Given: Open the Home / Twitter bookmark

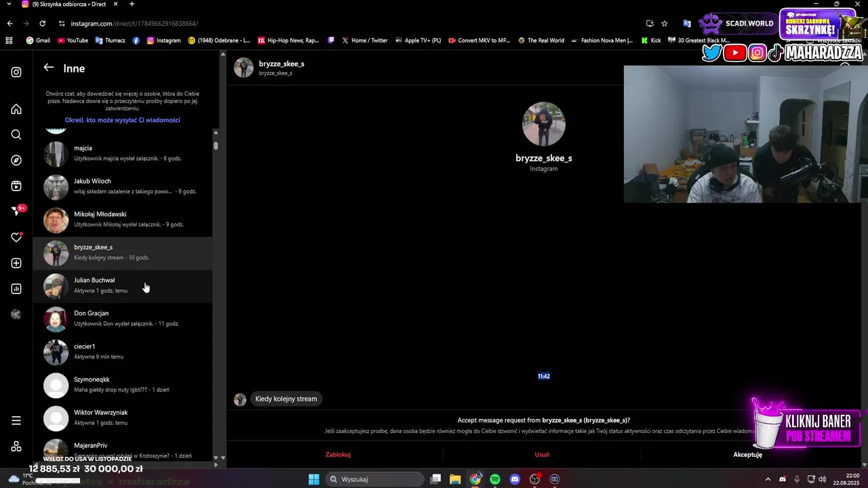Looking at the screenshot, I should coord(365,40).
